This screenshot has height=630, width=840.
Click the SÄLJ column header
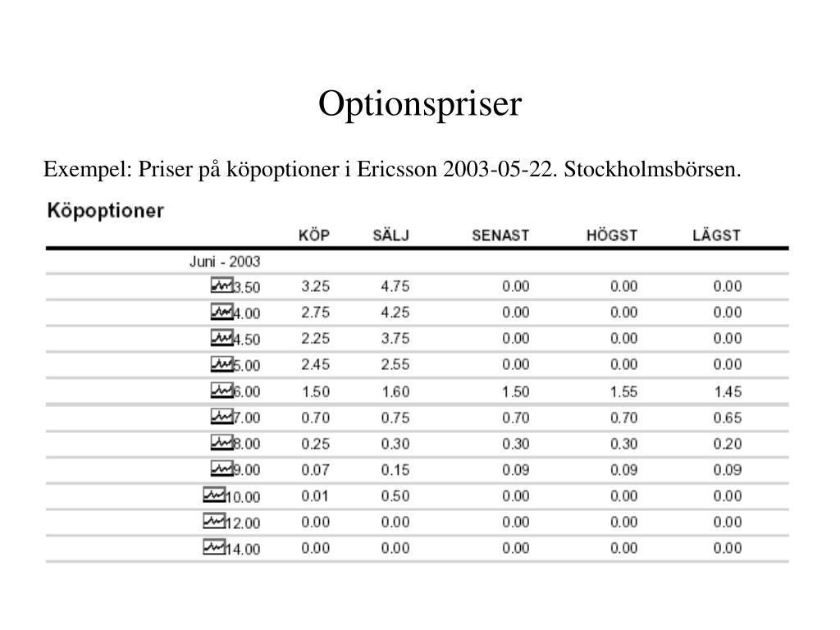391,235
